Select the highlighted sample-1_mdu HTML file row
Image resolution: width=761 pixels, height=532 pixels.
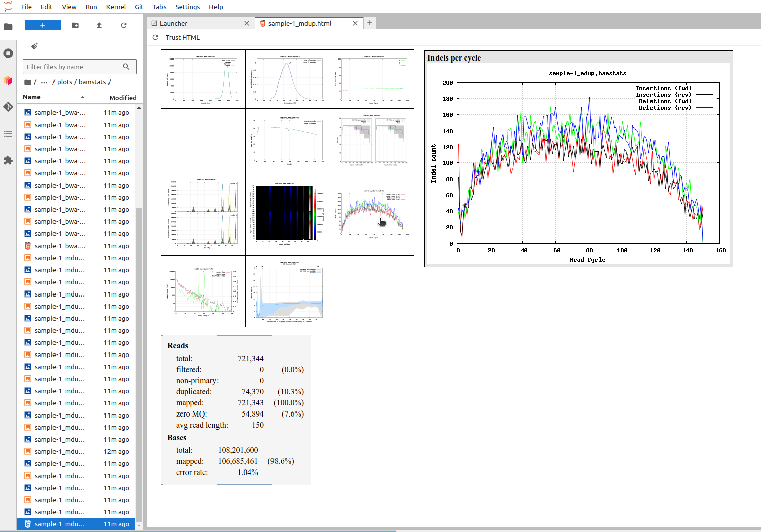pyautogui.click(x=76, y=524)
